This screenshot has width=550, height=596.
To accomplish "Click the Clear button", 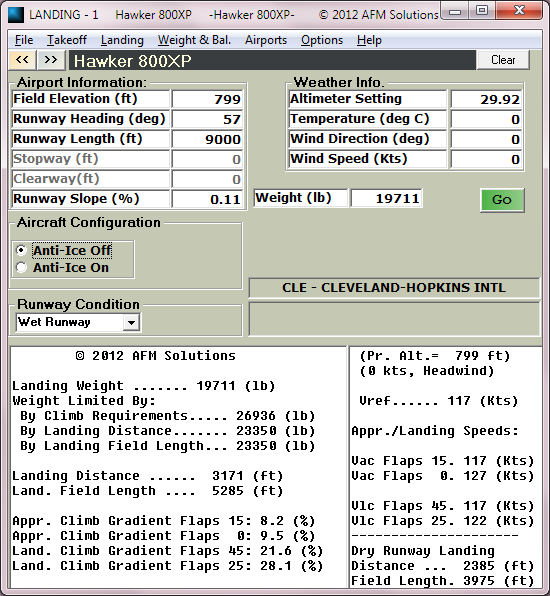I will pos(503,60).
